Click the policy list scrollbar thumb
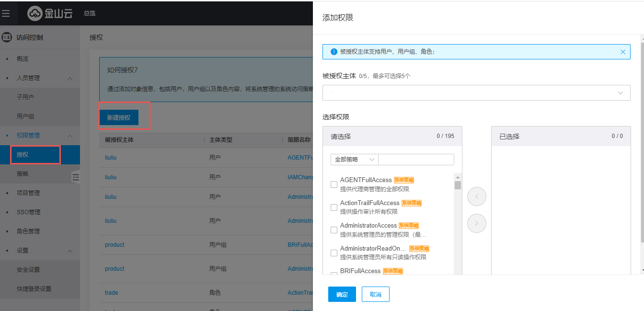This screenshot has height=311, width=644. click(x=458, y=185)
